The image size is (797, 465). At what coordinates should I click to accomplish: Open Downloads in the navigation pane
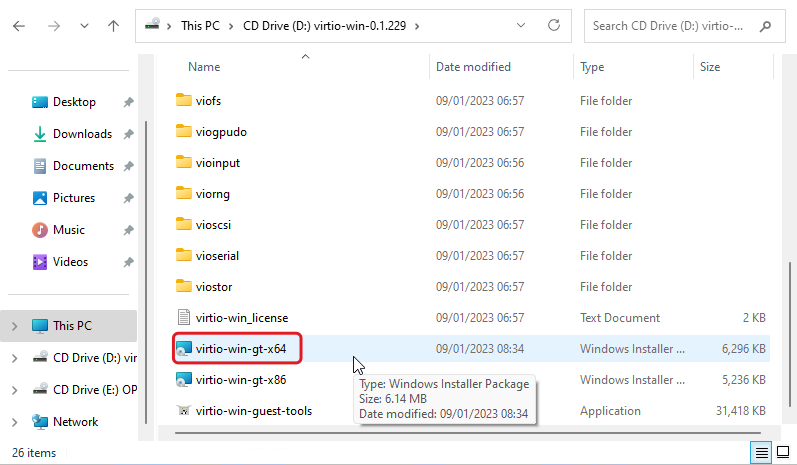point(82,134)
